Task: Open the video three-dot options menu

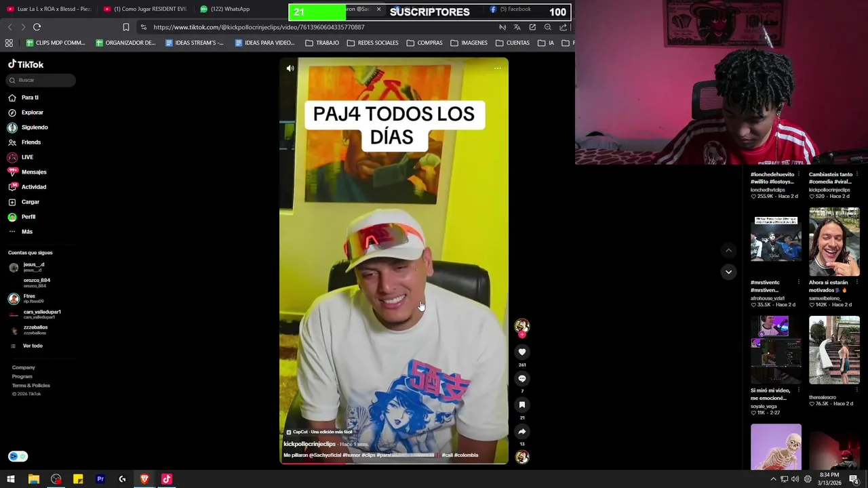Action: (497, 68)
